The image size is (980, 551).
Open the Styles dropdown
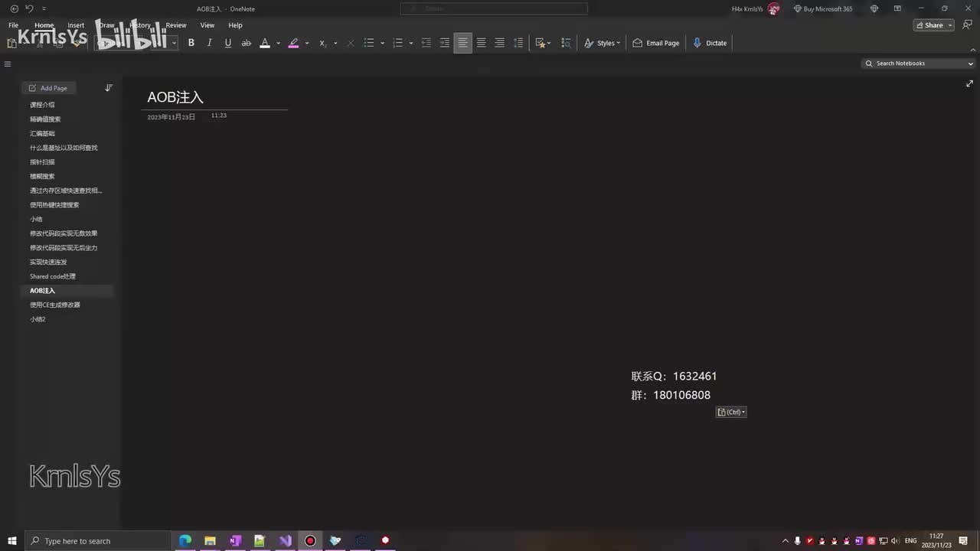(x=603, y=43)
